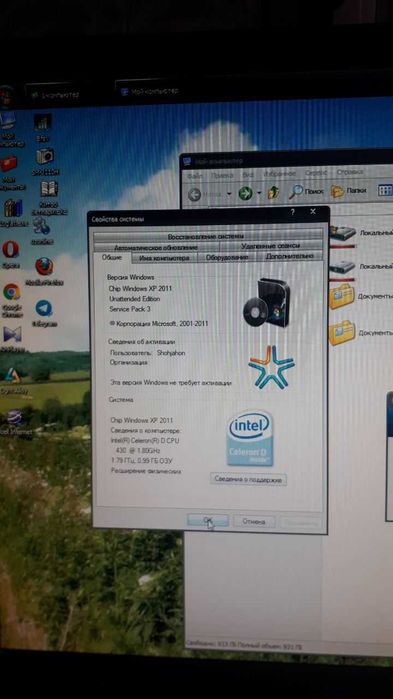The height and width of the screenshot is (699, 393).
Task: Select the lower Документы folder in Explorer
Action: coord(342,333)
